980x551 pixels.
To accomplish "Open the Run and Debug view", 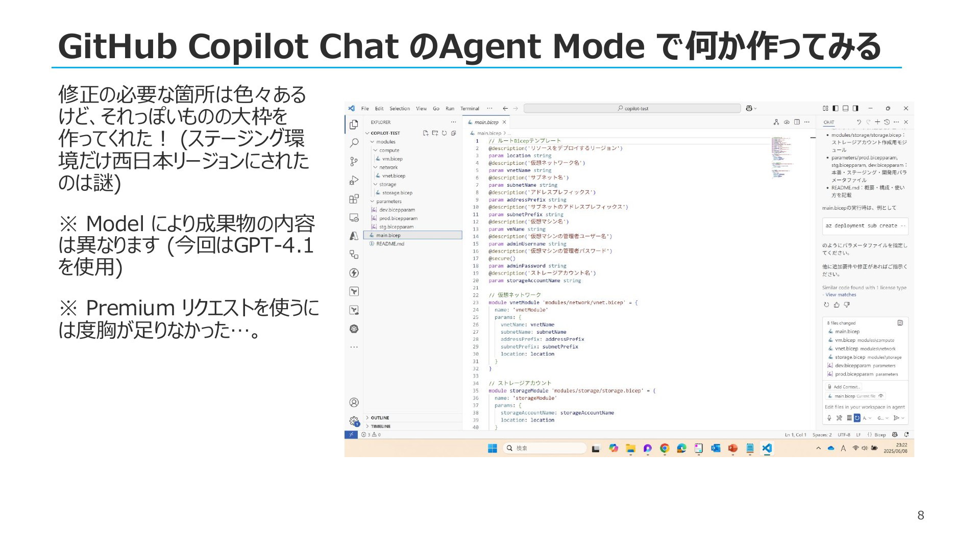I will (x=354, y=180).
